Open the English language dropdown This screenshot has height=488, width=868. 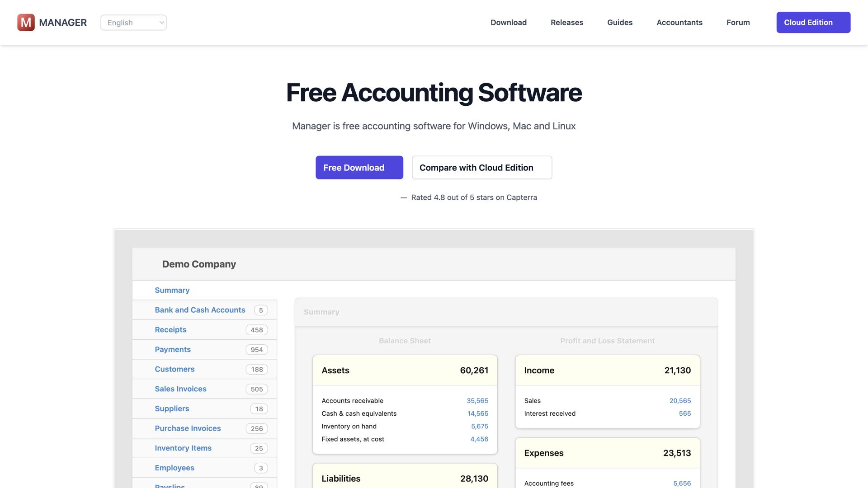[x=133, y=23]
